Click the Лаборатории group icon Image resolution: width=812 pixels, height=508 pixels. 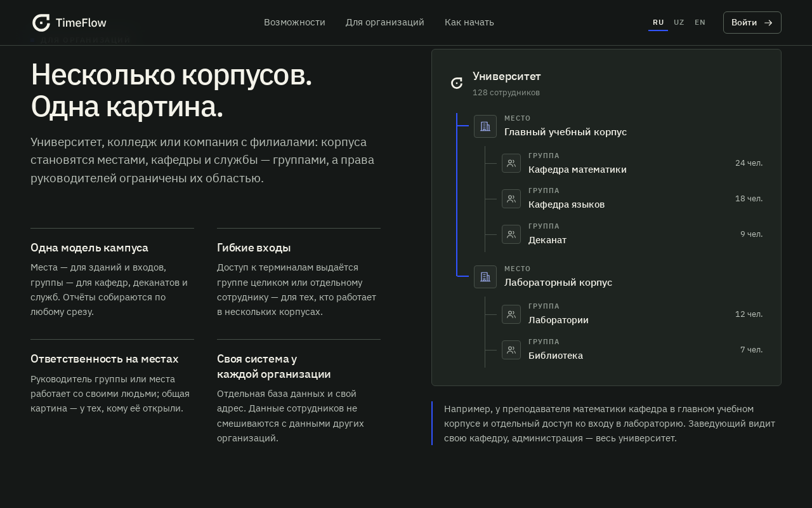tap(511, 314)
